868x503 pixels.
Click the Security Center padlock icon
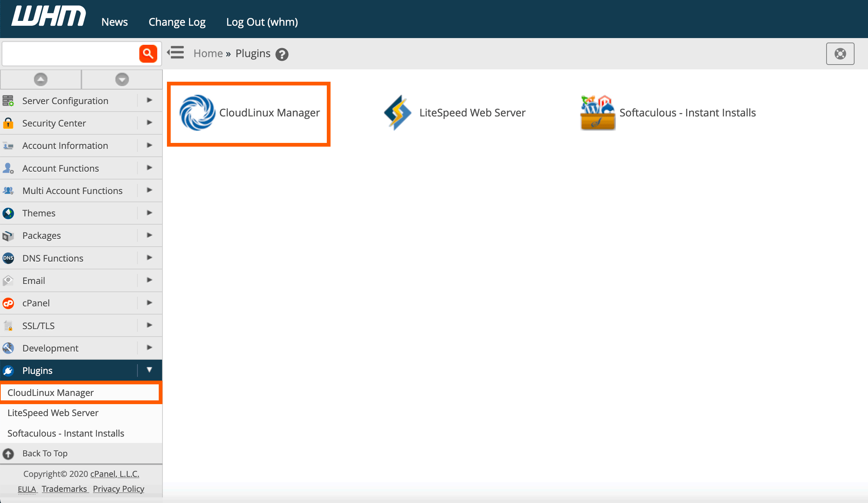point(8,123)
